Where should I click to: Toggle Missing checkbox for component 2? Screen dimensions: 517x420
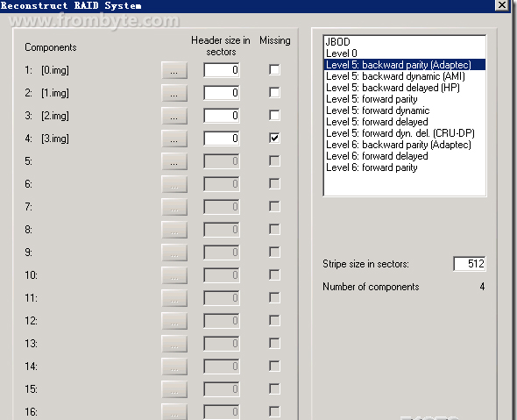coord(274,92)
